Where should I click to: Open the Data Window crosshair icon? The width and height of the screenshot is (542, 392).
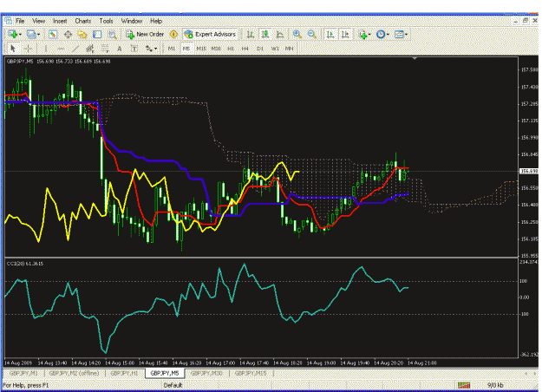(x=68, y=34)
